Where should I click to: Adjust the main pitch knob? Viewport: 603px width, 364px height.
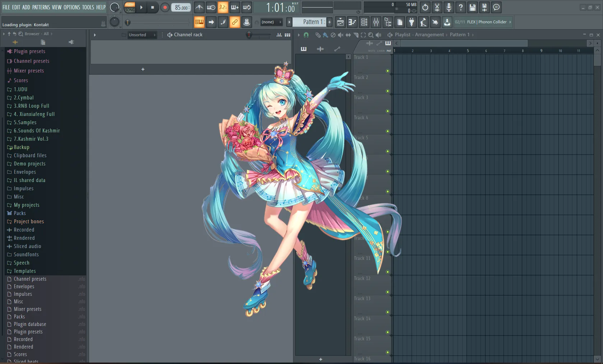[x=115, y=22]
